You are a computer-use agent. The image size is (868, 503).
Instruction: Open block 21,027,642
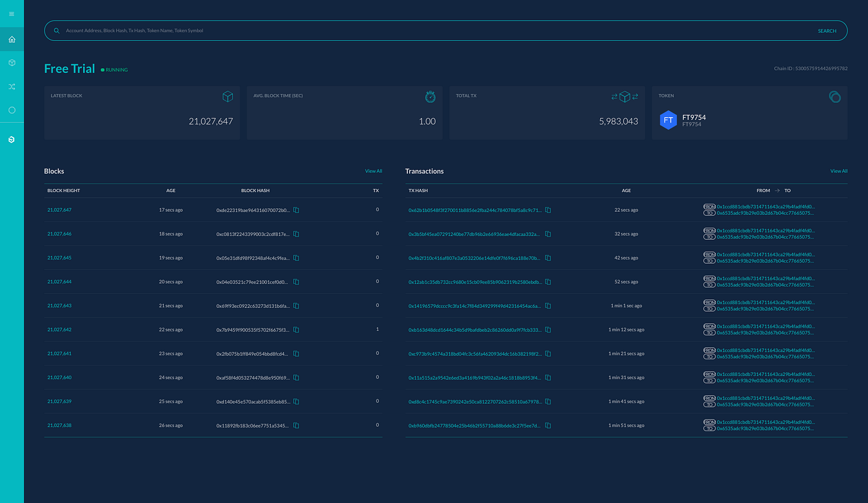(x=60, y=330)
